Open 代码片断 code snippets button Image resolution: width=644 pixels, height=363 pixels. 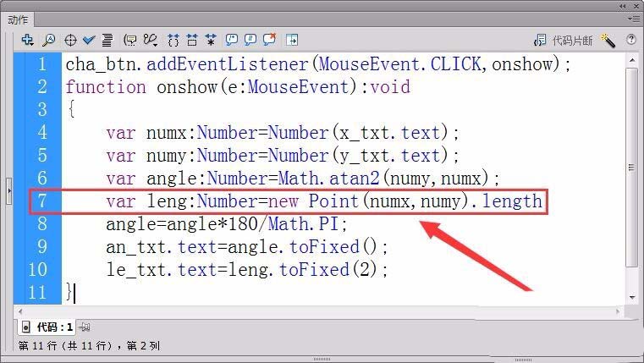(x=563, y=41)
